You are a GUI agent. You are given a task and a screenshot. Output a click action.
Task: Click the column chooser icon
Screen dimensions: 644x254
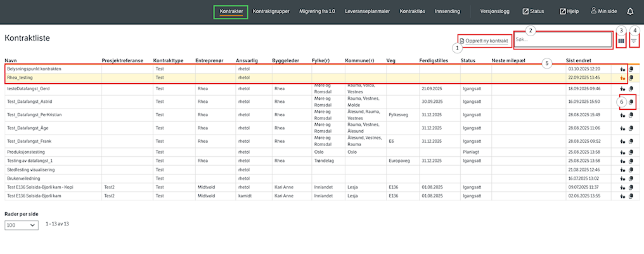pos(621,41)
